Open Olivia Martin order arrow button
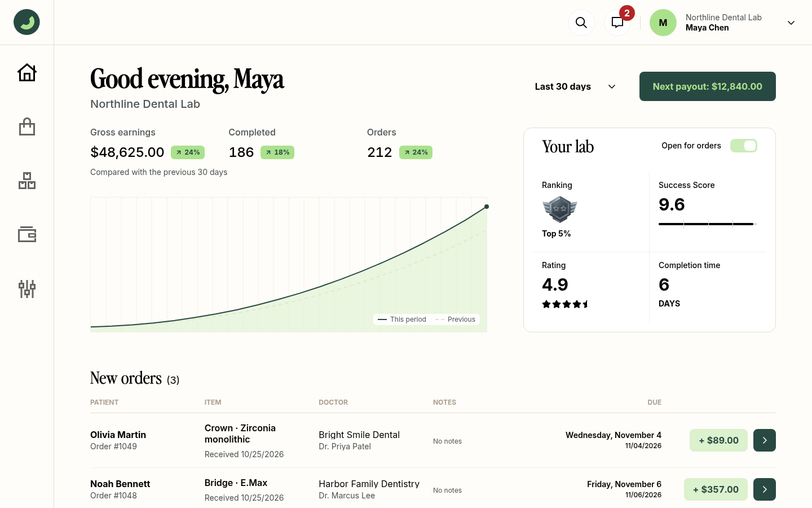The height and width of the screenshot is (508, 812). pos(764,440)
